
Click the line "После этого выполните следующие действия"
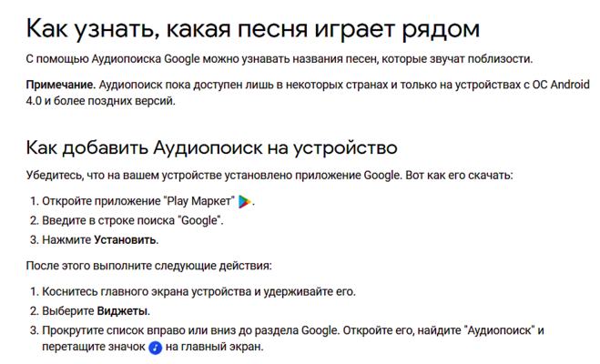click(148, 266)
